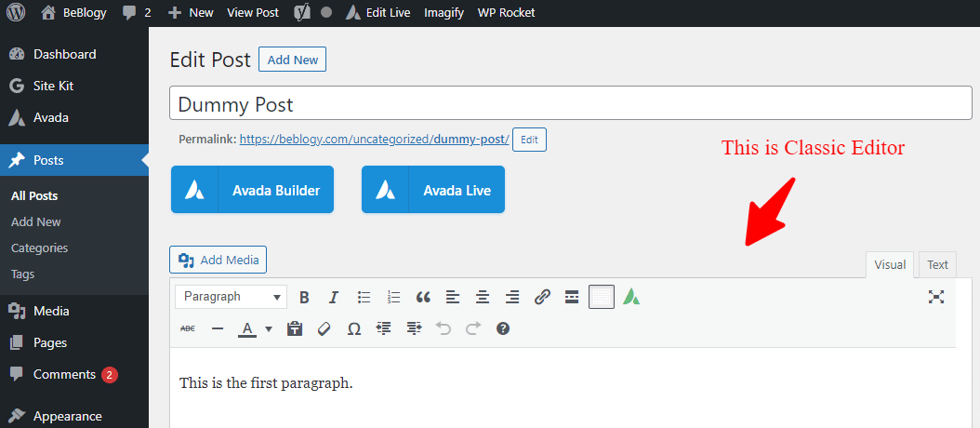The image size is (980, 428).
Task: Open Imagify admin bar menu
Action: tap(444, 12)
